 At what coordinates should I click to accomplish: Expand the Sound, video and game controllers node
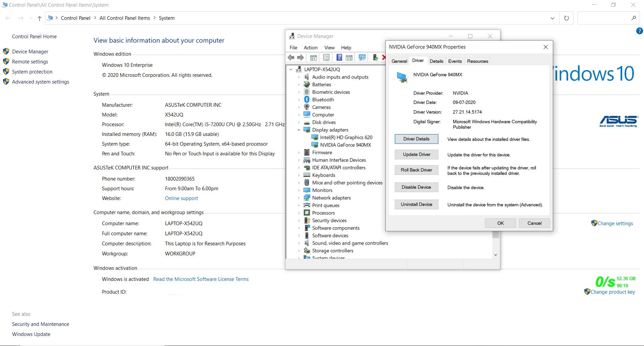click(299, 243)
